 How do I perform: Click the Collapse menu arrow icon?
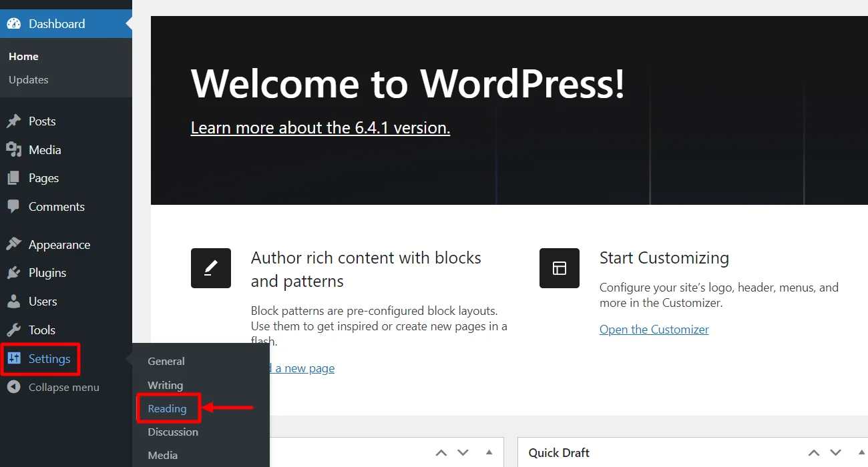(x=13, y=387)
